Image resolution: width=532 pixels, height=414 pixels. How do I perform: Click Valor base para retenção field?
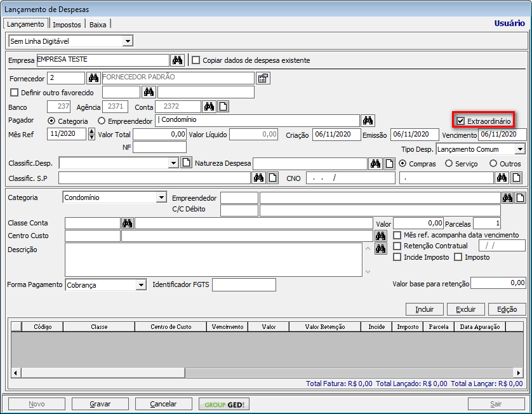498,283
